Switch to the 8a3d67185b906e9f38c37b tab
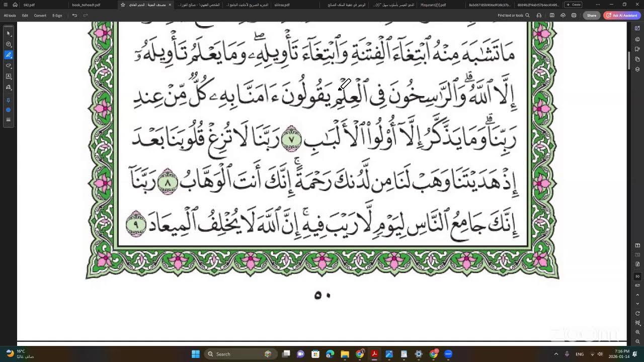This screenshot has height=362, width=644. (x=490, y=5)
